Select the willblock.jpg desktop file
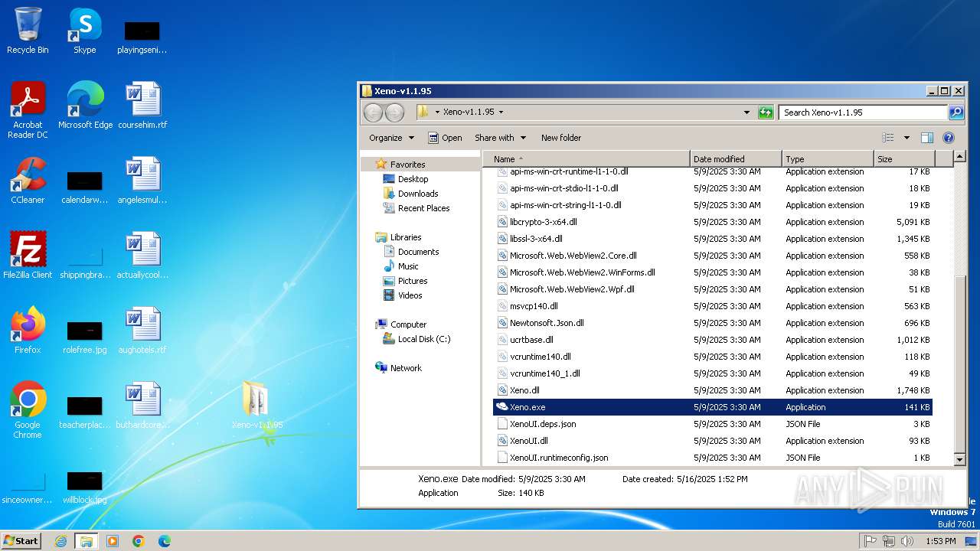The width and height of the screenshot is (980, 551). tap(85, 487)
